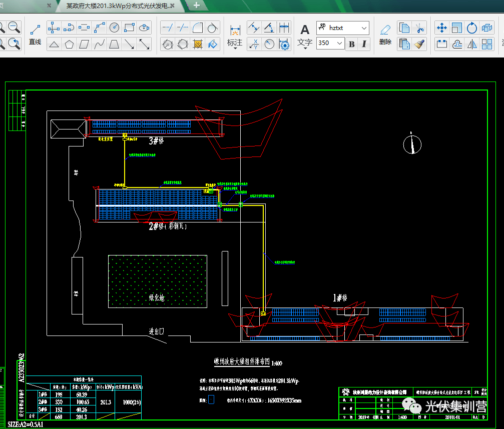Close the 某政府大楼 drawing tab
Viewport: 504px width, 429px height.
[173, 5]
